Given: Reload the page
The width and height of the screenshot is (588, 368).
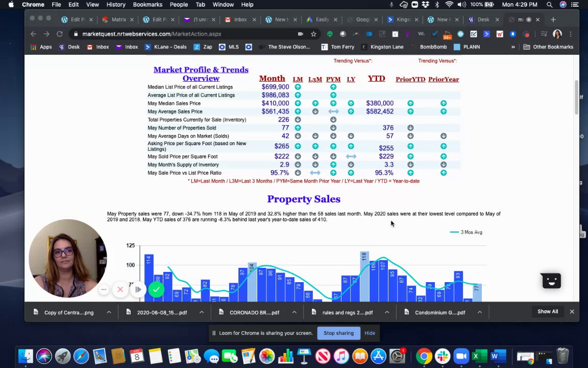Looking at the screenshot, I should [x=59, y=34].
